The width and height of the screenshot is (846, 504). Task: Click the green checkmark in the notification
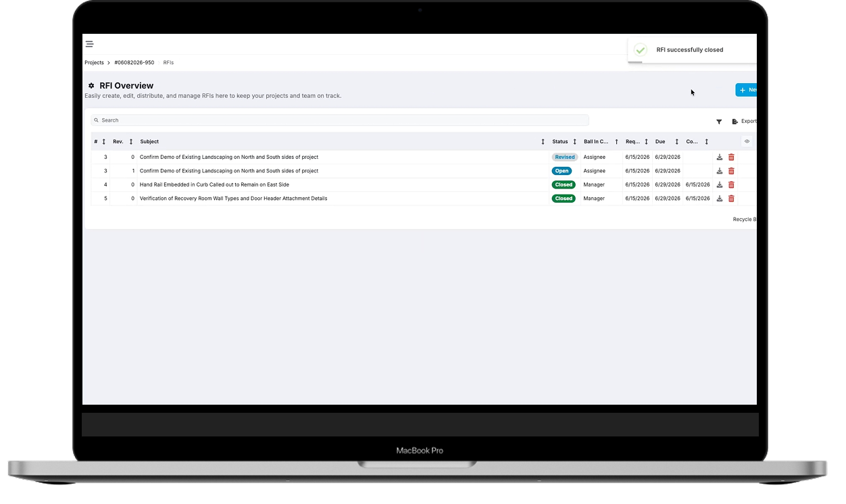[x=641, y=50]
